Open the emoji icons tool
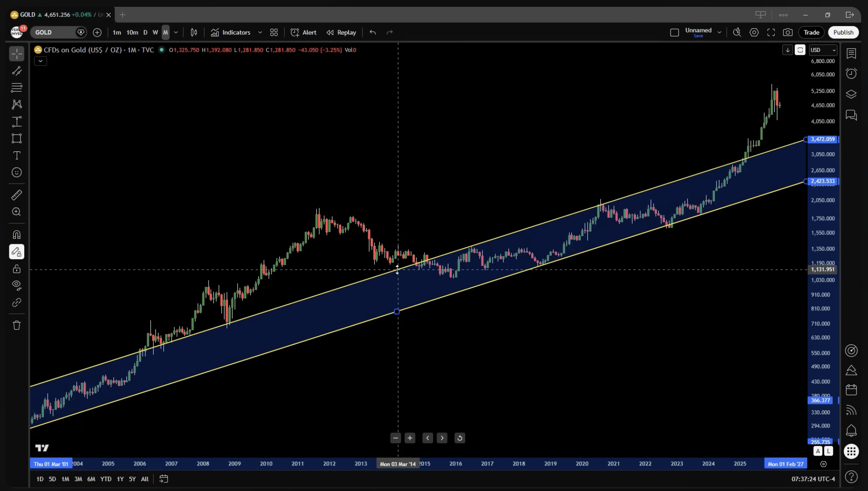 [x=17, y=173]
